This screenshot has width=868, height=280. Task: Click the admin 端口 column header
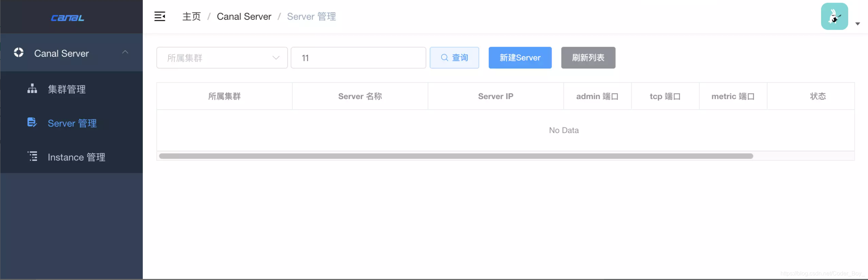tap(597, 96)
